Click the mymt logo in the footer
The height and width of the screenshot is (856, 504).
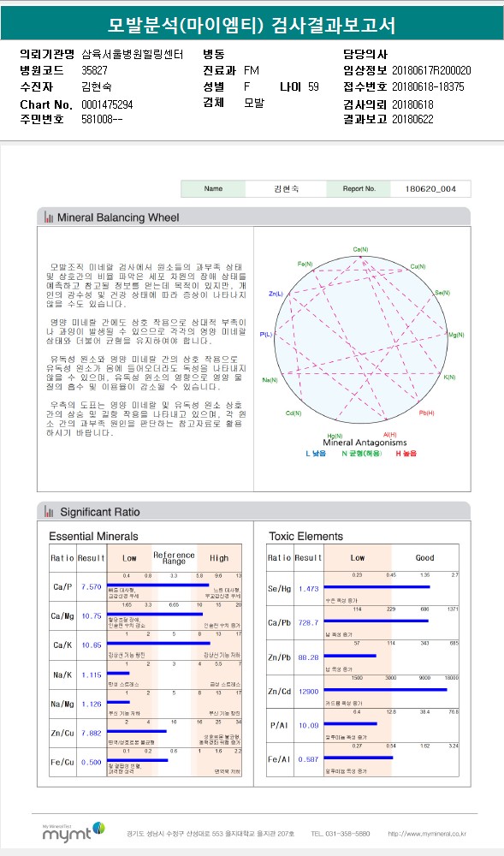(73, 833)
